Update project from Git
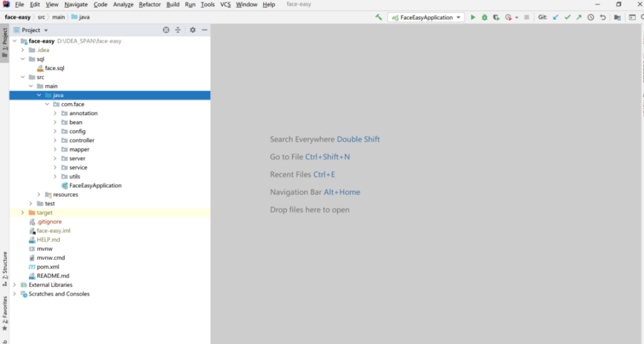 point(554,17)
